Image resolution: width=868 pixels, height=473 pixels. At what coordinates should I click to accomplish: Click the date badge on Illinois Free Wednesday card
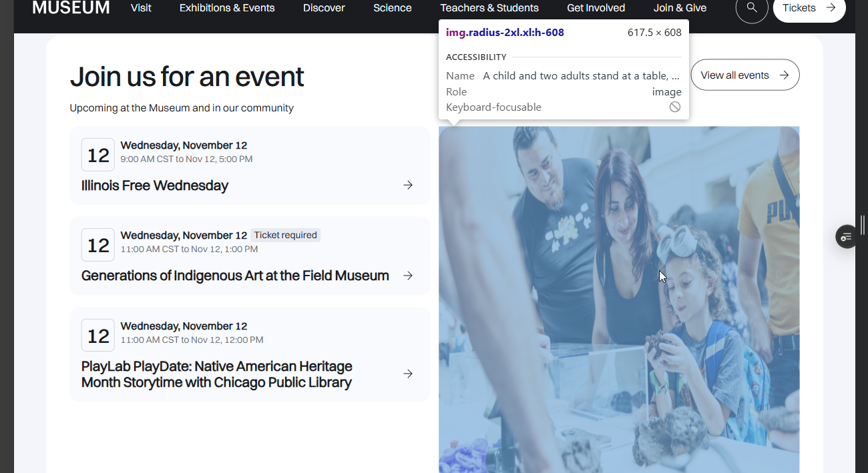click(98, 155)
